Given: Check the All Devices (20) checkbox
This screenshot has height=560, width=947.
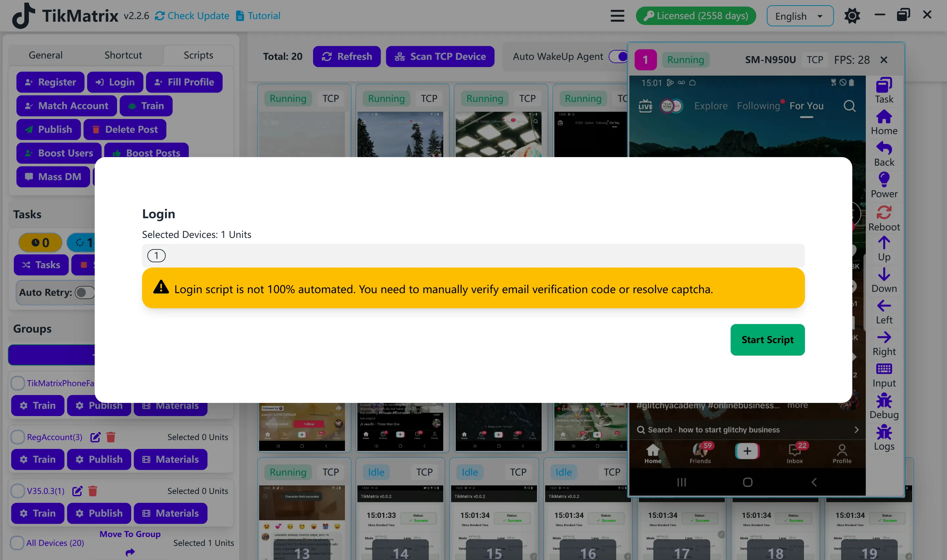Looking at the screenshot, I should click(17, 543).
